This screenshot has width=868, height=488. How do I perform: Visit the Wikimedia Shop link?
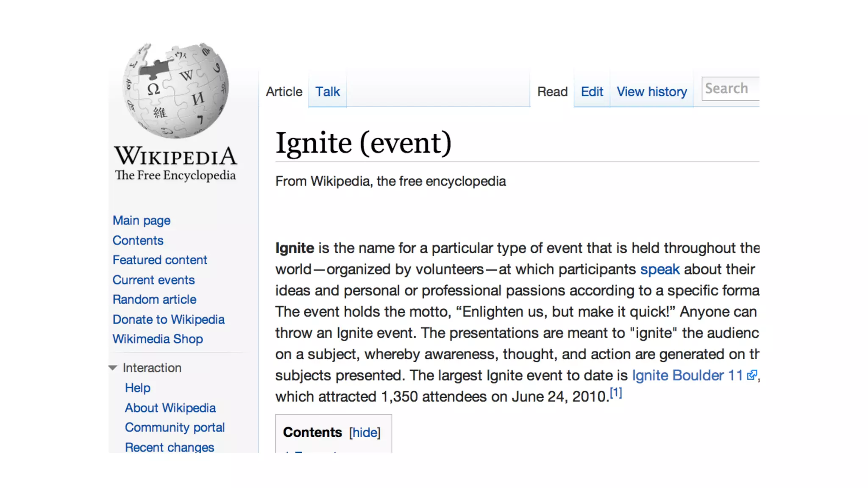tap(158, 339)
